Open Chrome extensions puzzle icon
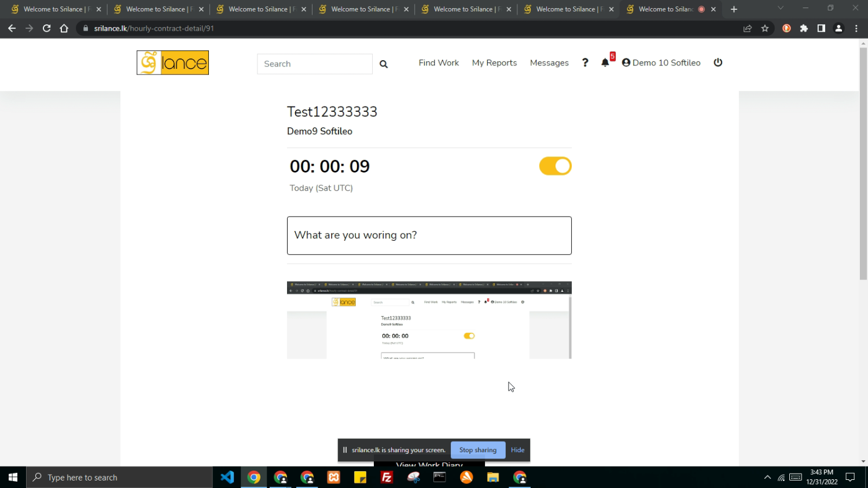 (x=804, y=28)
